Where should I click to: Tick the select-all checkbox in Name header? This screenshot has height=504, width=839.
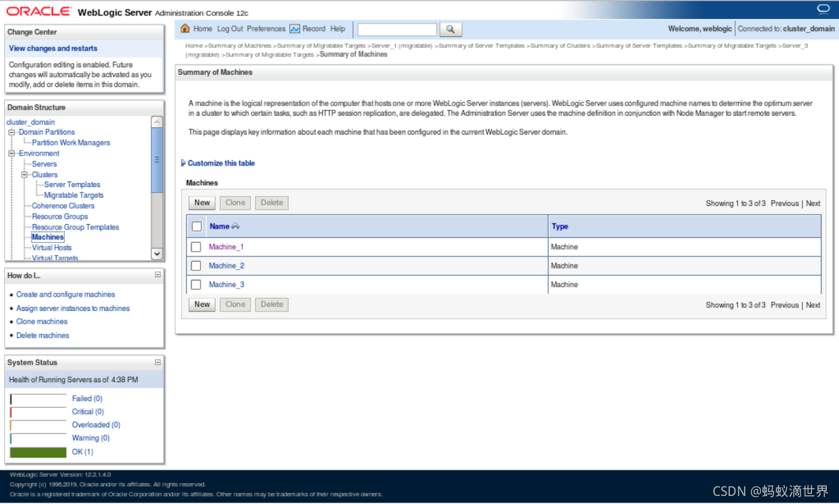point(196,227)
